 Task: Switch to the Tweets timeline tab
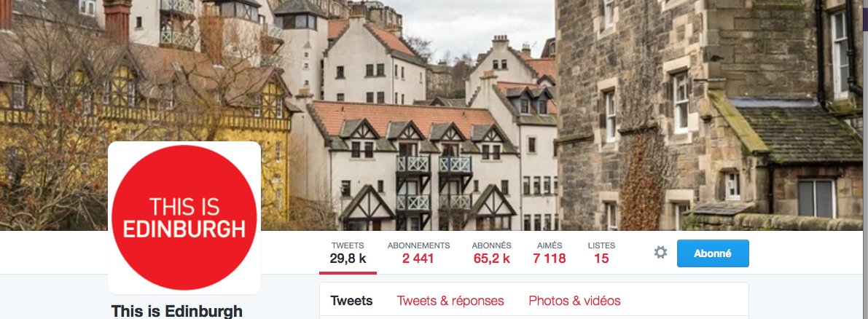pos(351,301)
